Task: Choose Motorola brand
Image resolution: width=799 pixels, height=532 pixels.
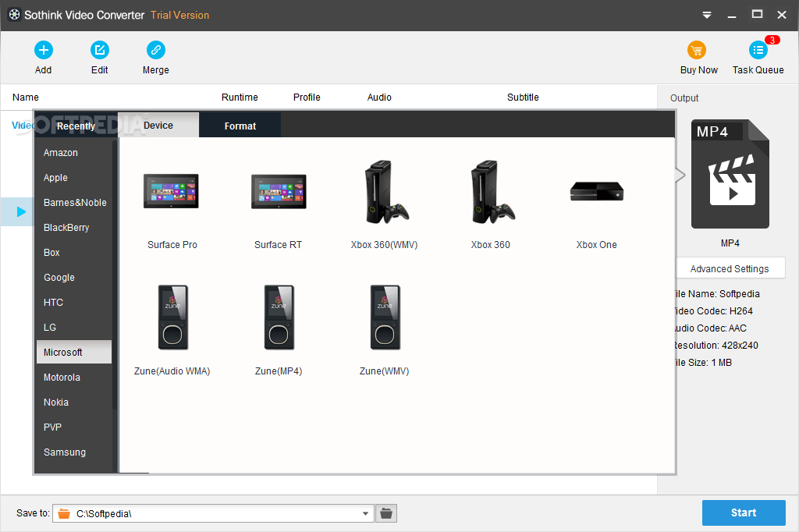Action: pyautogui.click(x=74, y=377)
